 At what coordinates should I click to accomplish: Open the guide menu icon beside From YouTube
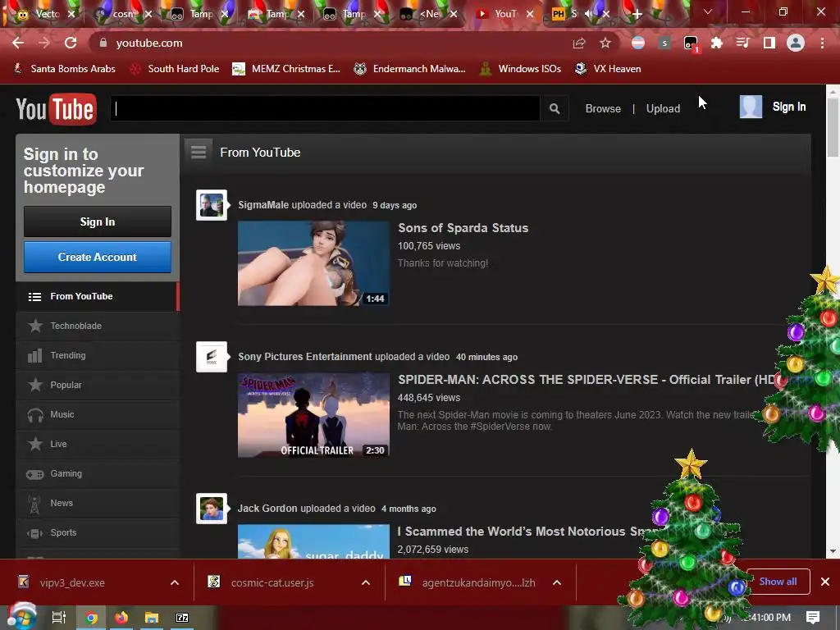[x=199, y=152]
